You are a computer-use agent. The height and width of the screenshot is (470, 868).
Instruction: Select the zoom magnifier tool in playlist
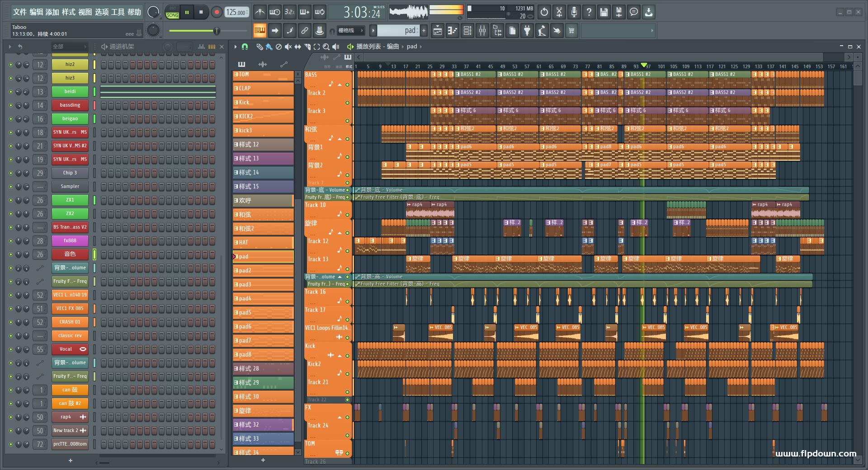coord(326,47)
